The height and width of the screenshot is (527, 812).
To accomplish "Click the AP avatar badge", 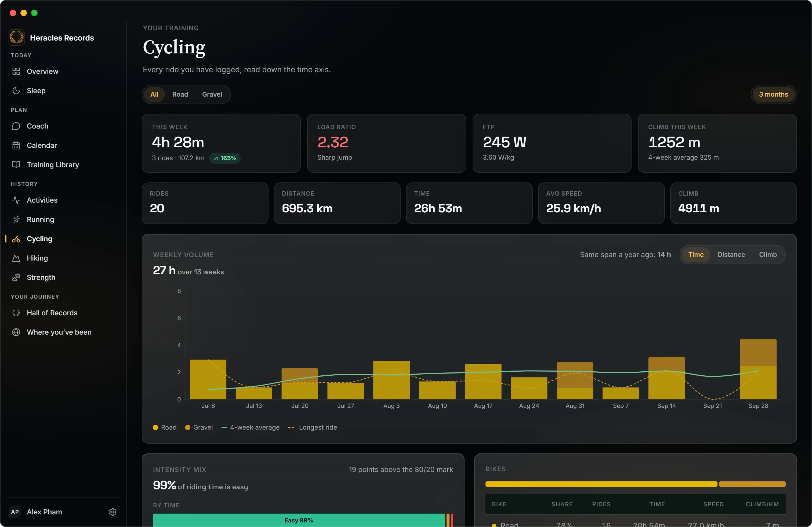I will tap(15, 512).
